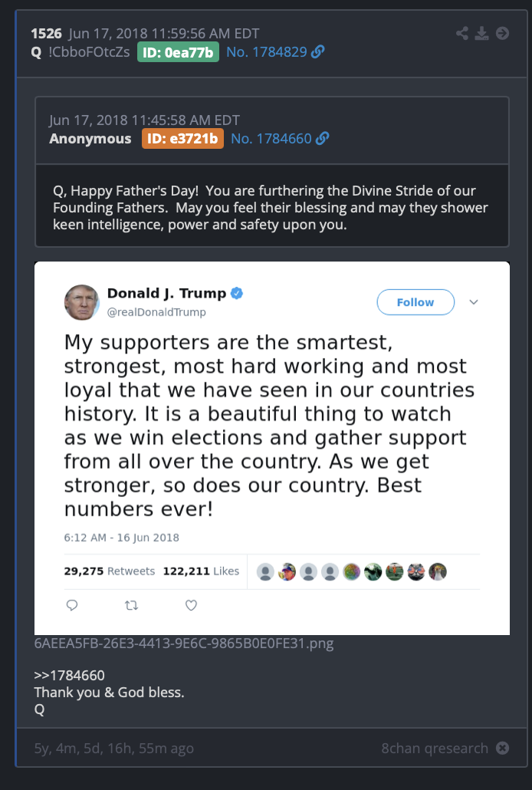Click link icon beside No. 1784660

[322, 139]
